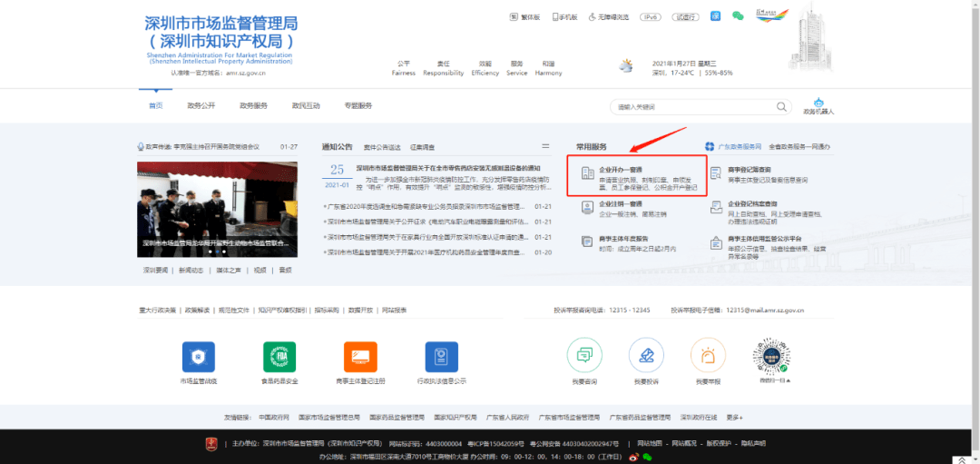
Task: Click the 企业注销一窗通 icon
Action: (x=586, y=207)
